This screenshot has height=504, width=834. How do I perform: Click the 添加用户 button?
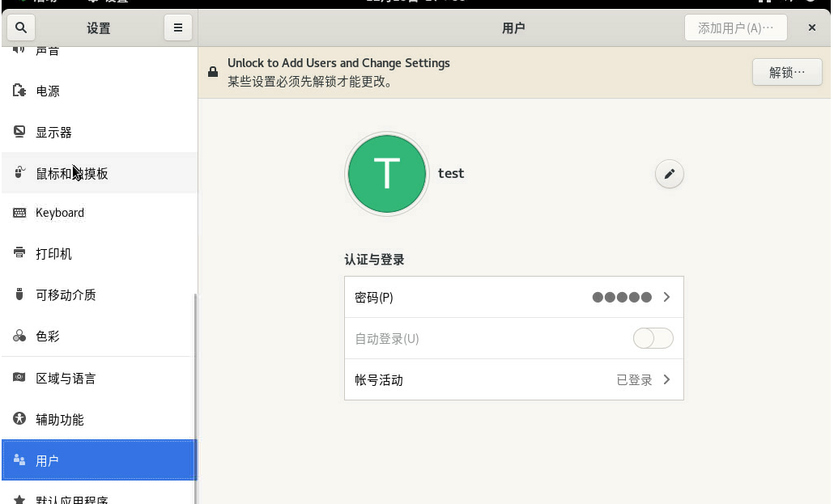pos(735,28)
